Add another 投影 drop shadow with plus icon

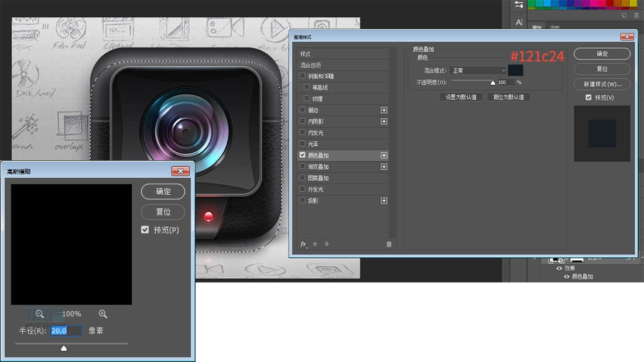384,201
